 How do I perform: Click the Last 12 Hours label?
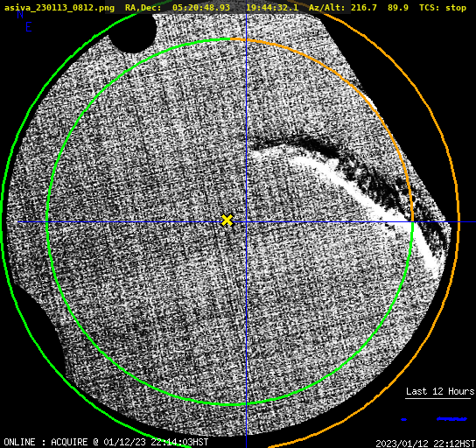[x=440, y=391]
